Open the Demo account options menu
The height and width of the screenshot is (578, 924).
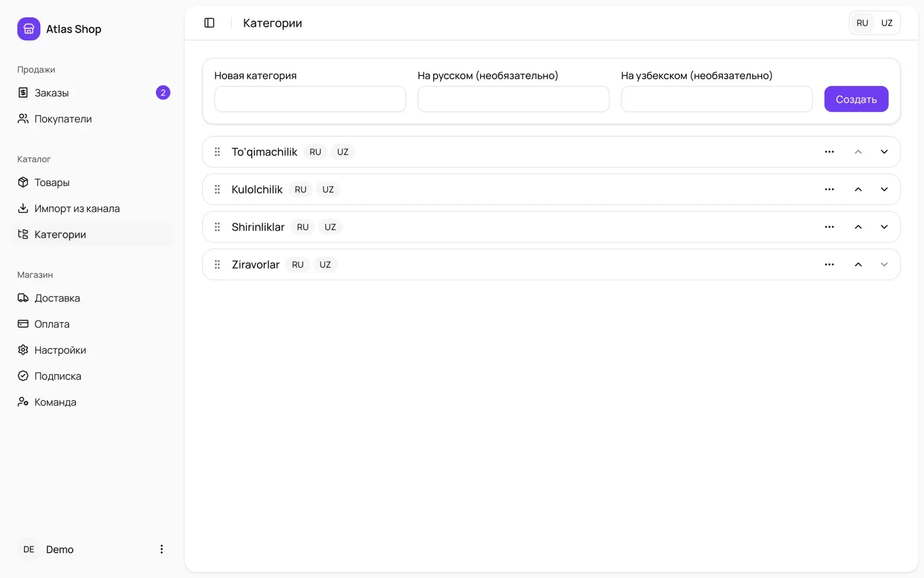click(x=162, y=549)
